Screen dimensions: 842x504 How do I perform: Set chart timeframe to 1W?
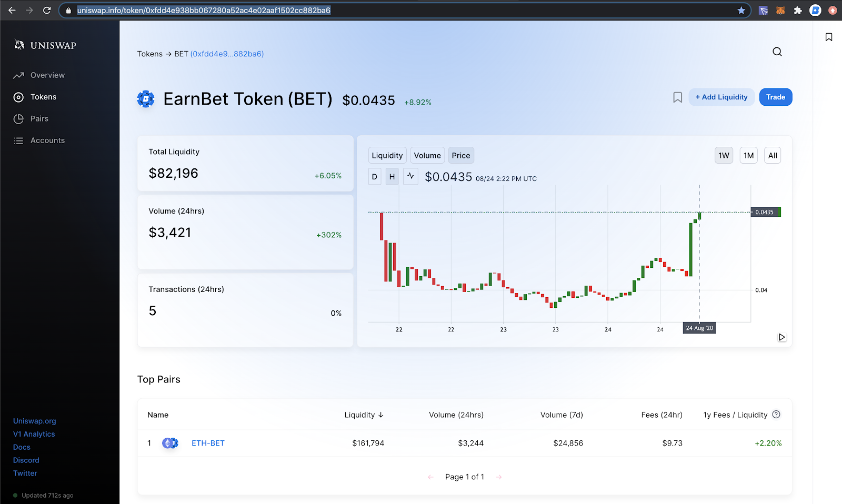(724, 155)
